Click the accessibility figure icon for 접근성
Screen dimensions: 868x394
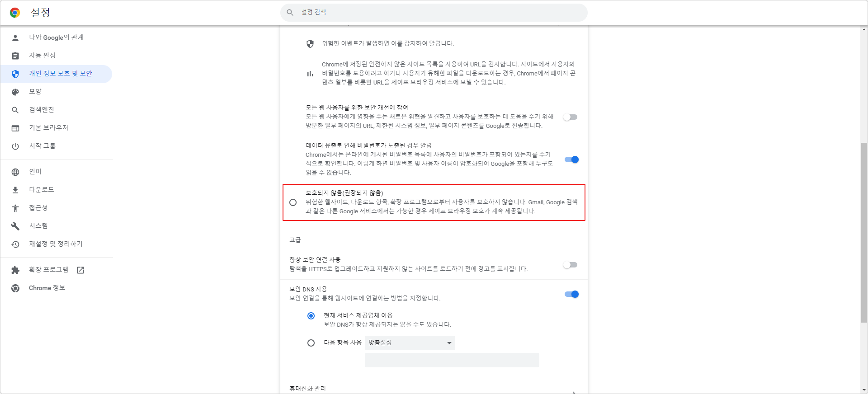[15, 208]
